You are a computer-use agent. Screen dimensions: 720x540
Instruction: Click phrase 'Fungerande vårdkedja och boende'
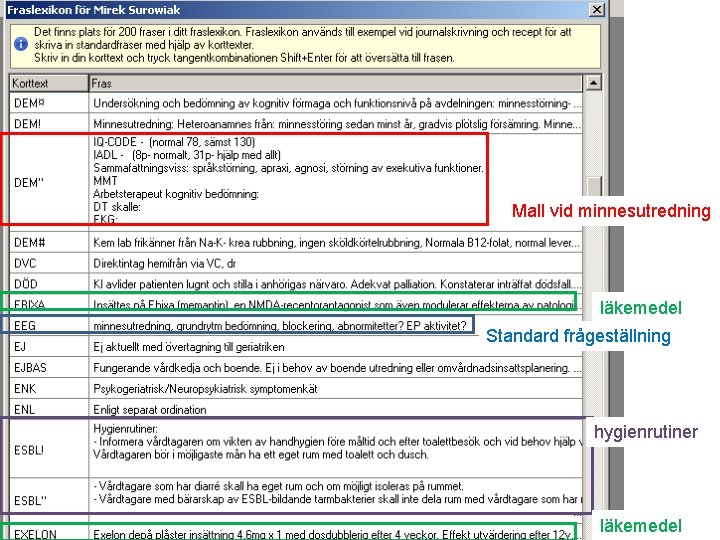pyautogui.click(x=336, y=368)
